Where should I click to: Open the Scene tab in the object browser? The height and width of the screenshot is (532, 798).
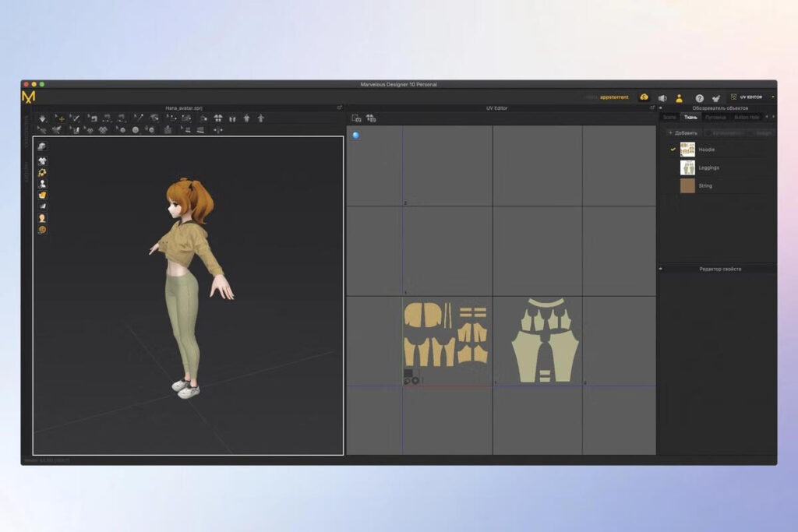click(669, 117)
